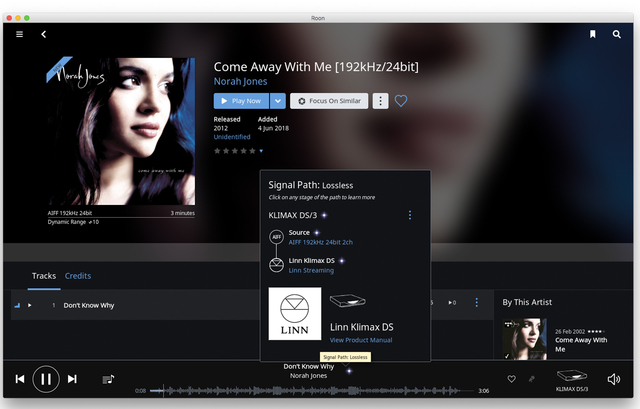Click Focus On Similar button
The image size is (640, 409).
(x=329, y=101)
